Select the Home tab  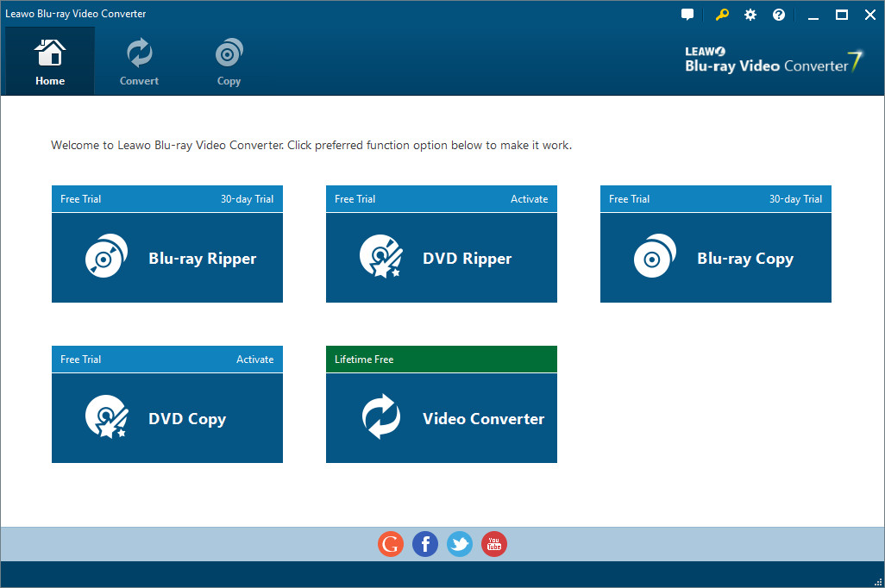pos(49,60)
